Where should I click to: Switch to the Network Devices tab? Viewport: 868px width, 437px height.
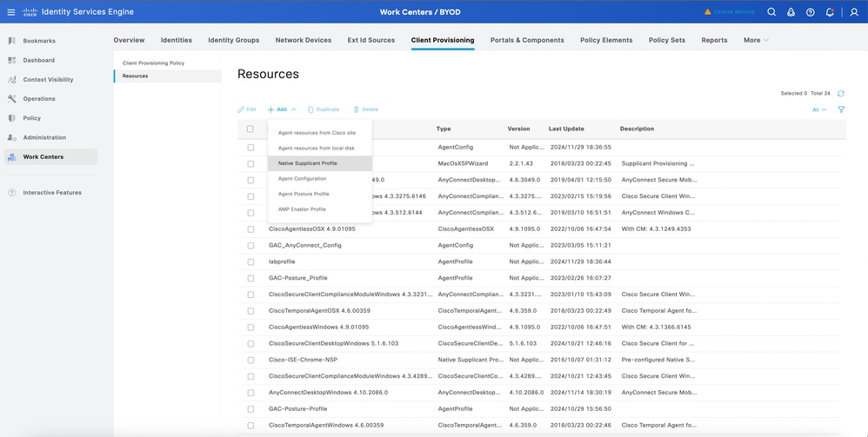304,40
